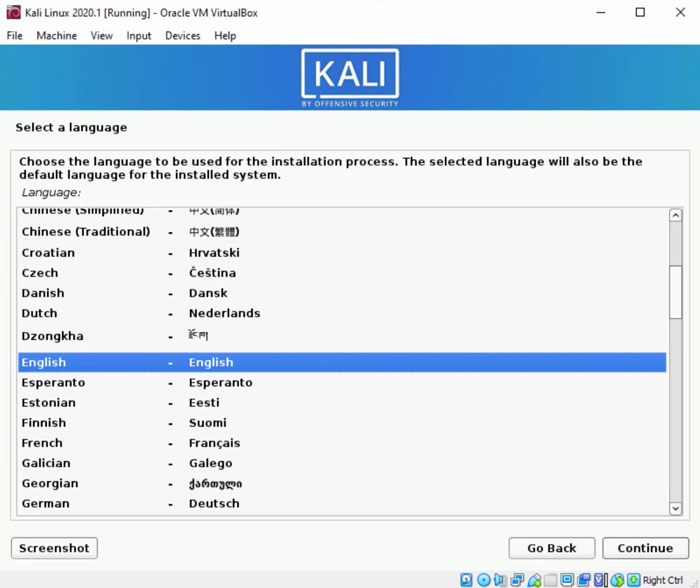700x588 pixels.
Task: Click the USB devices indicator icon
Action: [534, 580]
